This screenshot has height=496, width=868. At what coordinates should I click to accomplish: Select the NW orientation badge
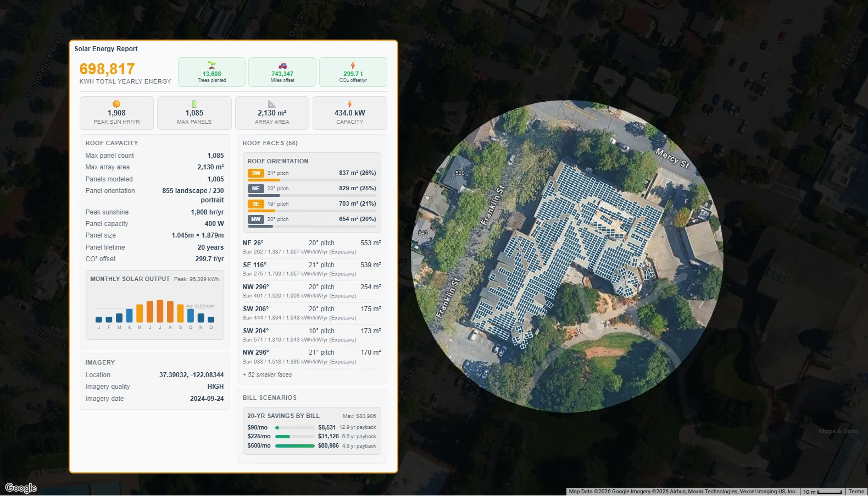[x=256, y=219]
